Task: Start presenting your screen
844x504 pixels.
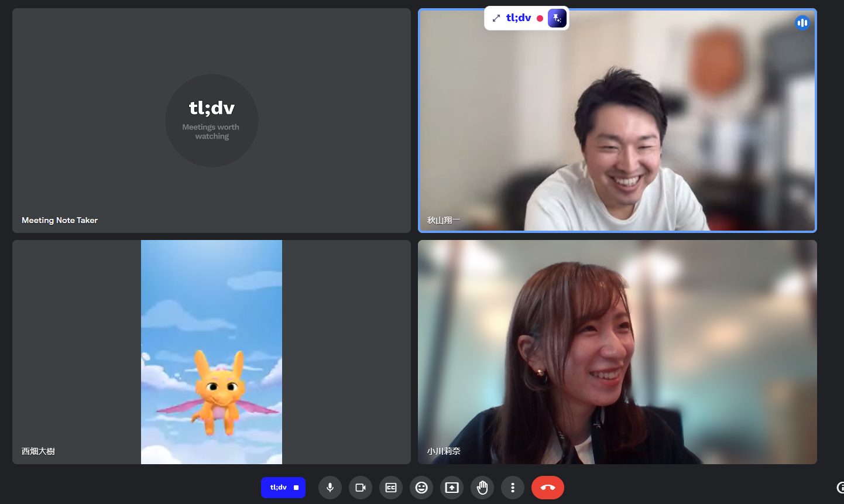Action: click(452, 488)
